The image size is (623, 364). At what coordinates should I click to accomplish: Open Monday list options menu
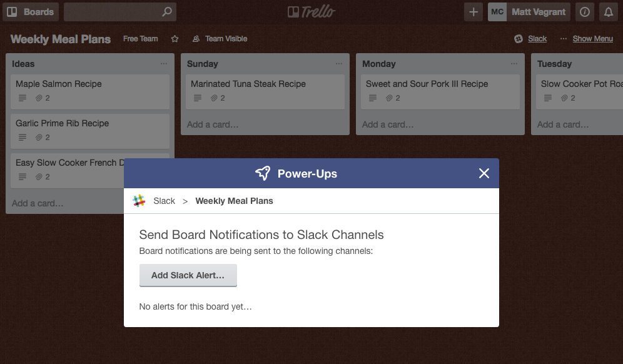[514, 64]
